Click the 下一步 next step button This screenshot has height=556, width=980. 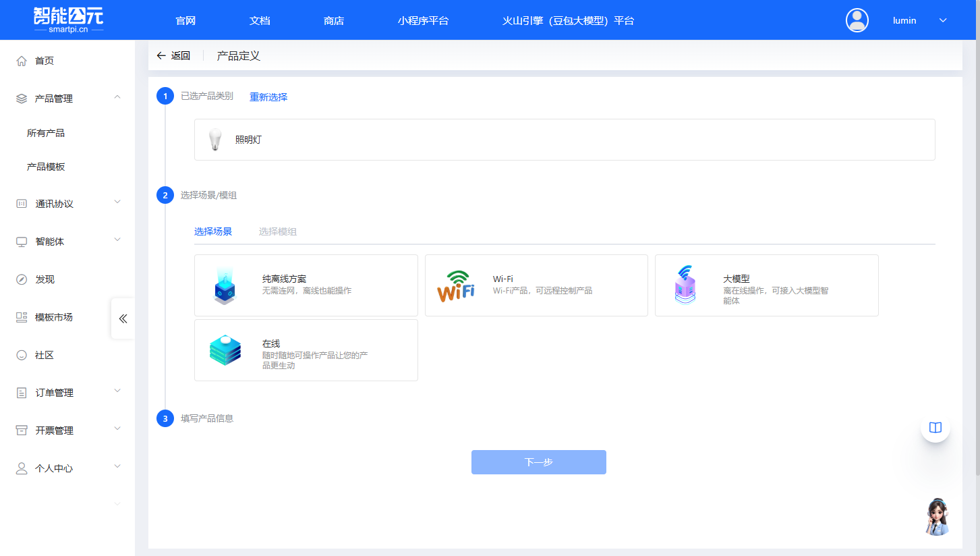tap(538, 462)
